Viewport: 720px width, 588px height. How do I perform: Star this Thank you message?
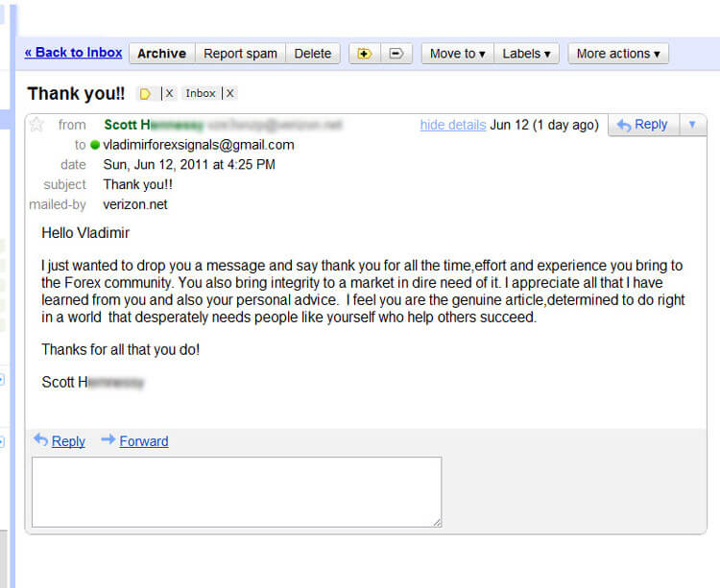36,125
